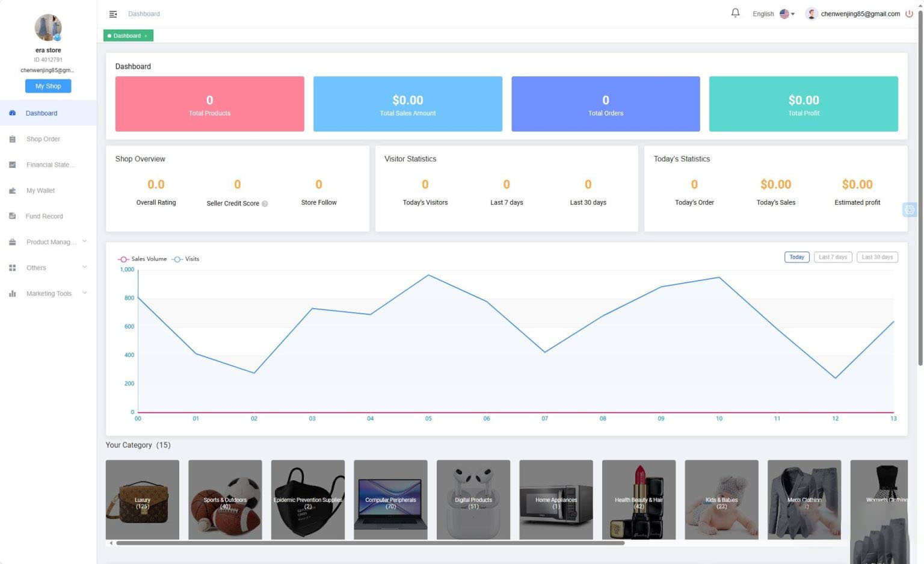
Task: Open the notification bell
Action: tap(735, 13)
